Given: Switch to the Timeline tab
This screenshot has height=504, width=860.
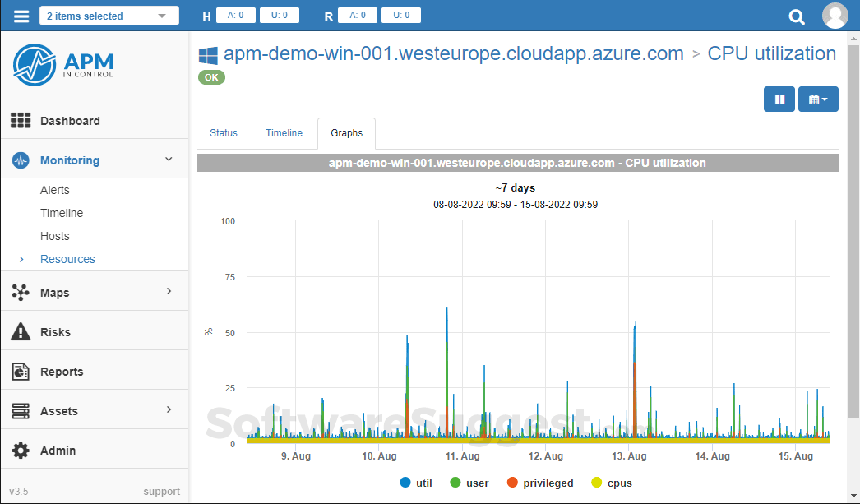Looking at the screenshot, I should tap(284, 132).
